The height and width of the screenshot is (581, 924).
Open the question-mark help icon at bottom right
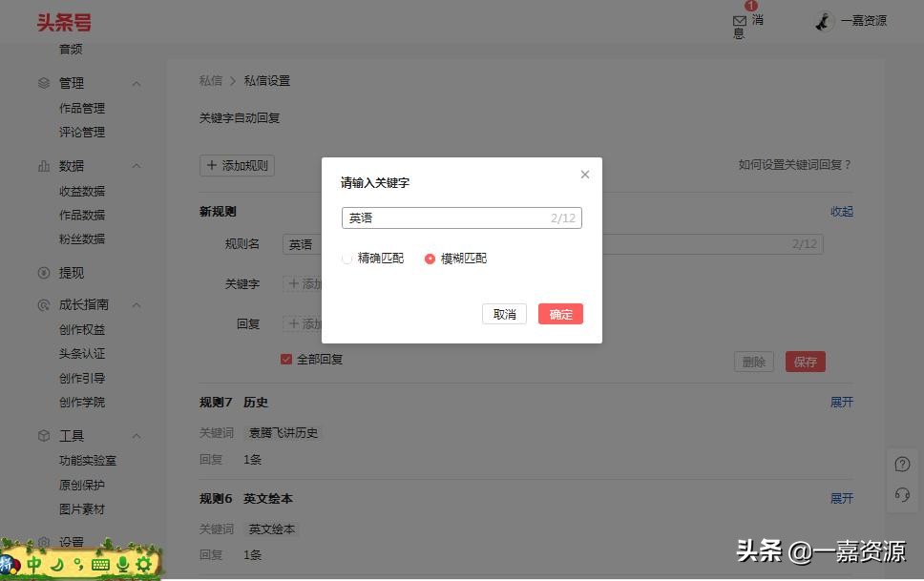pos(902,464)
